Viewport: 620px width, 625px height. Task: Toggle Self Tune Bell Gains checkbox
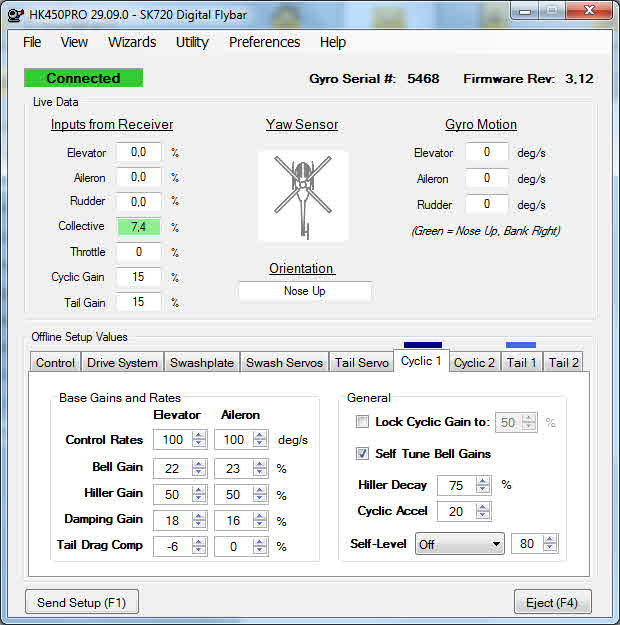pos(362,454)
